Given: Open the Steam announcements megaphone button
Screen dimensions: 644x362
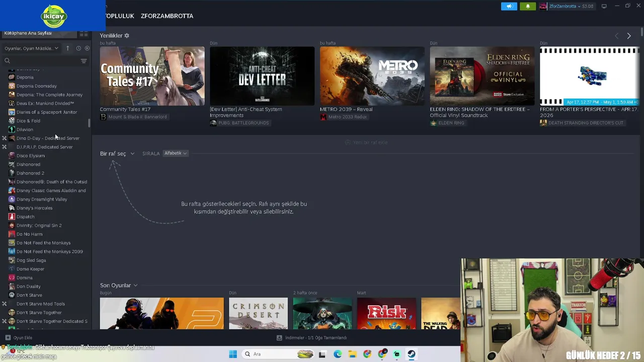Looking at the screenshot, I should click(509, 6).
